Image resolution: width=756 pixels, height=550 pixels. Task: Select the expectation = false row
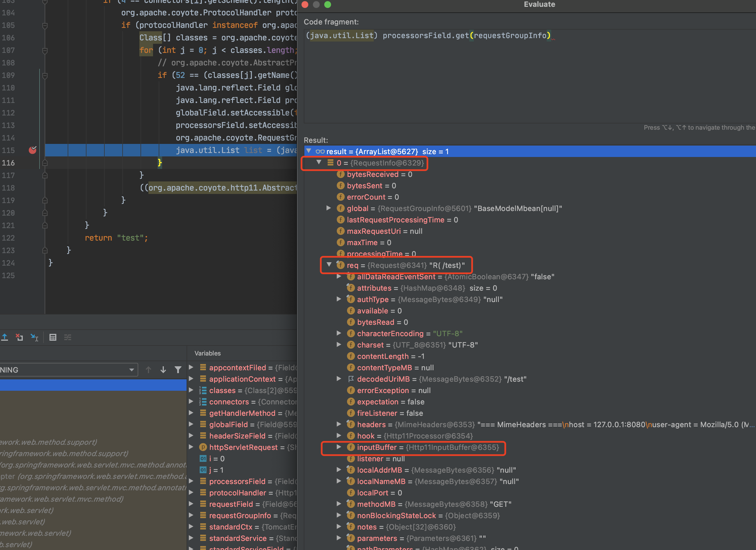click(x=530, y=402)
